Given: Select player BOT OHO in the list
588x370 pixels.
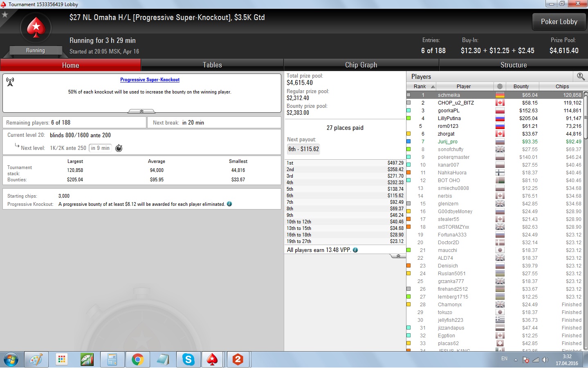Looking at the screenshot, I should [x=494, y=181].
